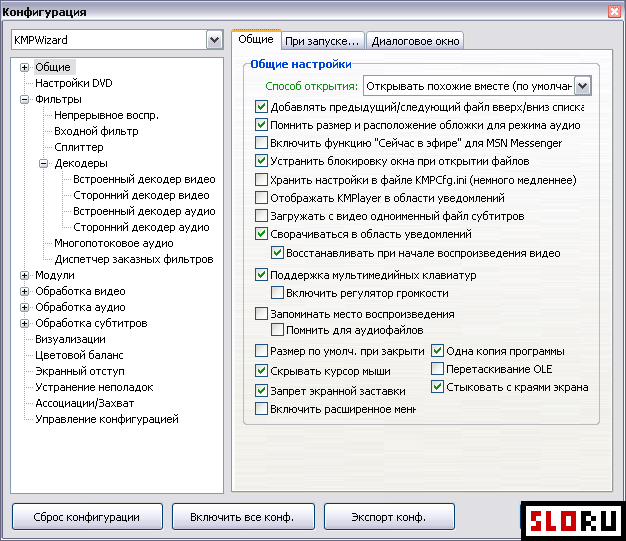Expand the Общие tree node

(24, 67)
